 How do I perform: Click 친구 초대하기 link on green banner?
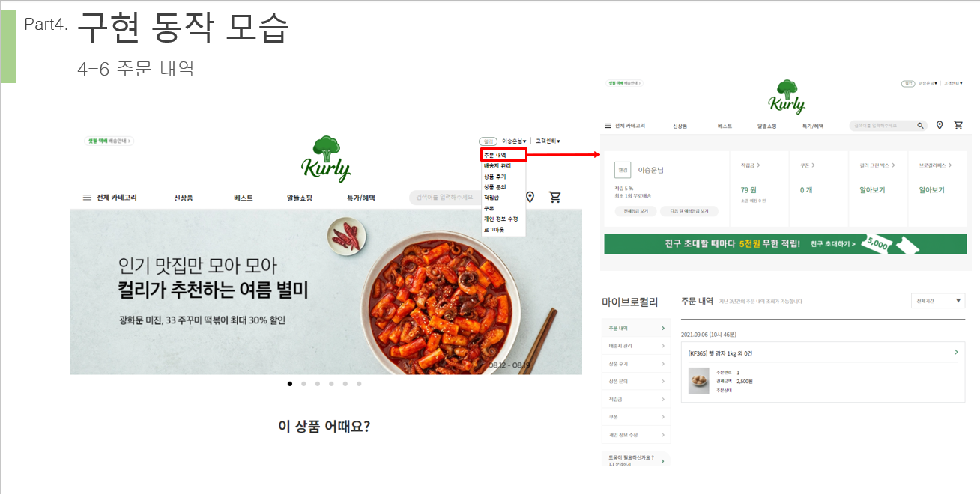pyautogui.click(x=832, y=244)
